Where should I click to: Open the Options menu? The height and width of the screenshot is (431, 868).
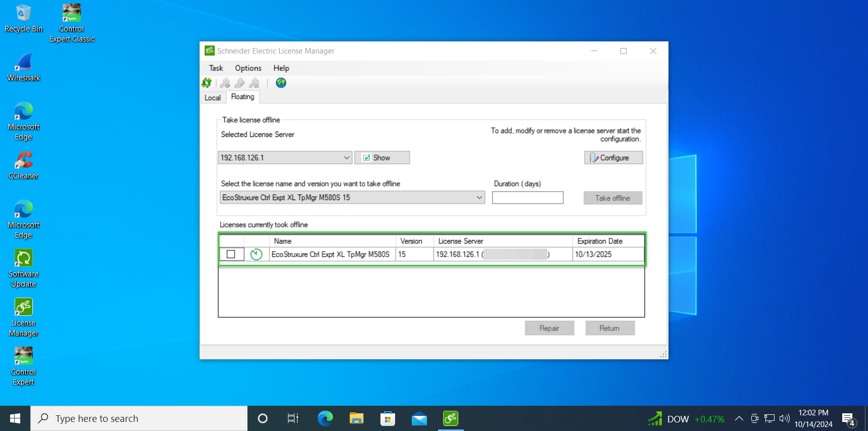click(248, 68)
